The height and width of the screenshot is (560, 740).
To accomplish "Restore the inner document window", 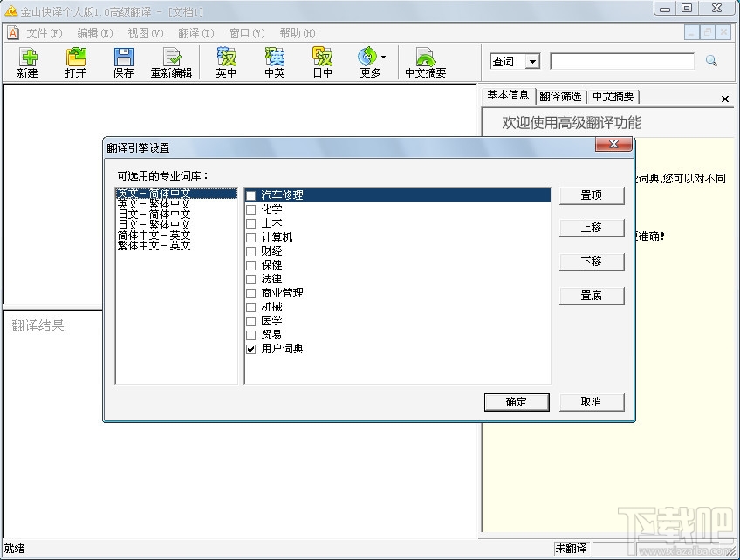I will [x=708, y=32].
